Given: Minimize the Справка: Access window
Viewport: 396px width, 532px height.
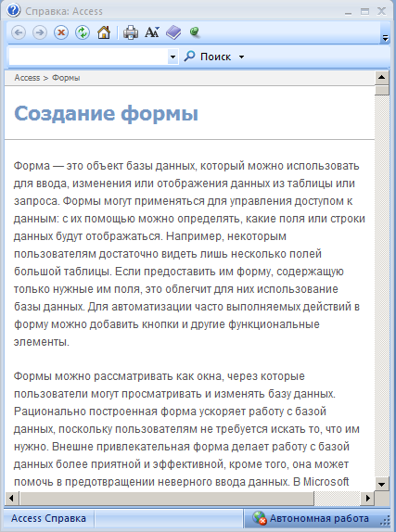Looking at the screenshot, I should tap(348, 12).
